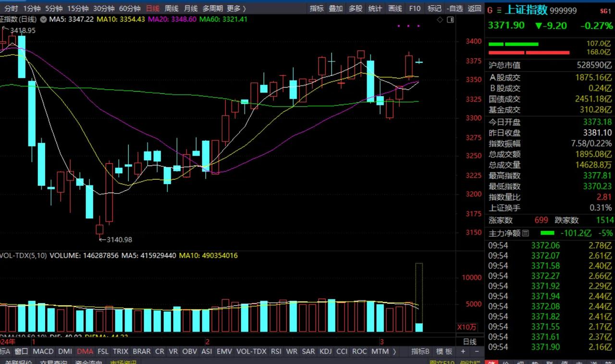The height and width of the screenshot is (364, 615).
Task: Open F10 company info
Action: [x=415, y=9]
